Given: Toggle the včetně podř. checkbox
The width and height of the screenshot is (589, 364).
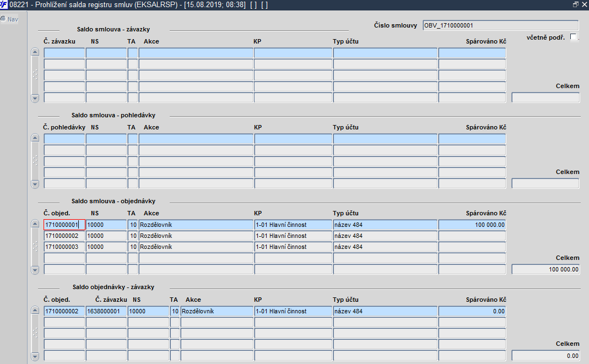Looking at the screenshot, I should [x=573, y=36].
